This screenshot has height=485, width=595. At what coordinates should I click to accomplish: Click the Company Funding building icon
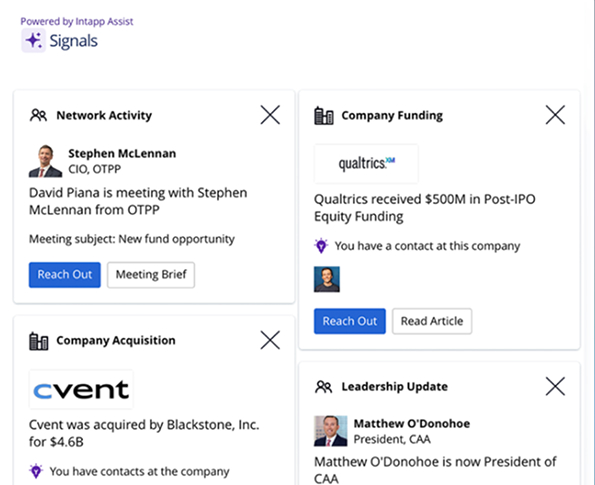[324, 115]
